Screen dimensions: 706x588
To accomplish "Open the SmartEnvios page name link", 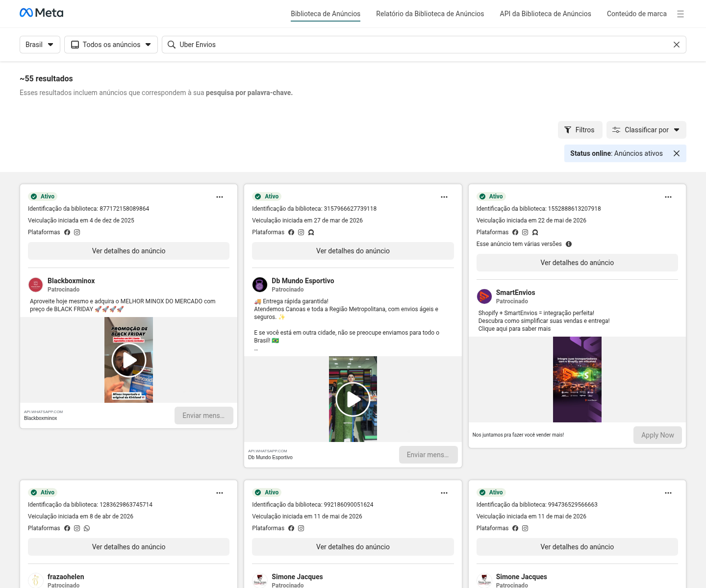I will tap(515, 293).
